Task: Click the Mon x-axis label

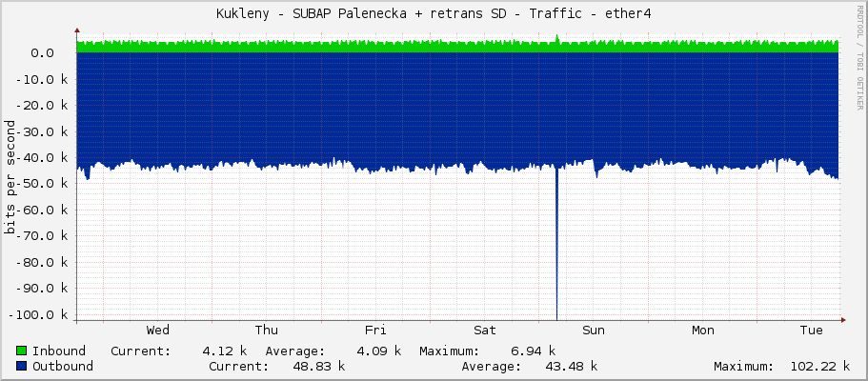Action: 702,331
